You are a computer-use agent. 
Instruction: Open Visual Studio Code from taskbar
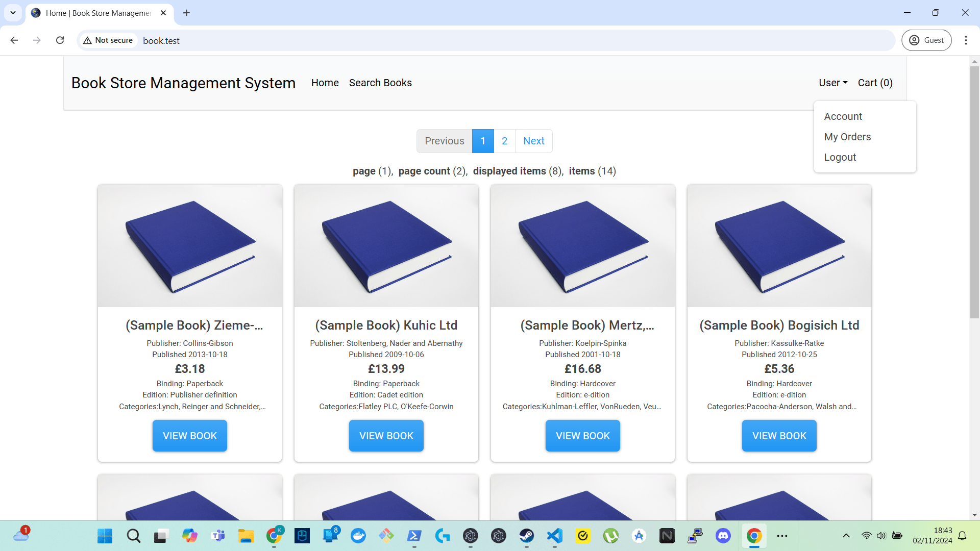pyautogui.click(x=554, y=536)
